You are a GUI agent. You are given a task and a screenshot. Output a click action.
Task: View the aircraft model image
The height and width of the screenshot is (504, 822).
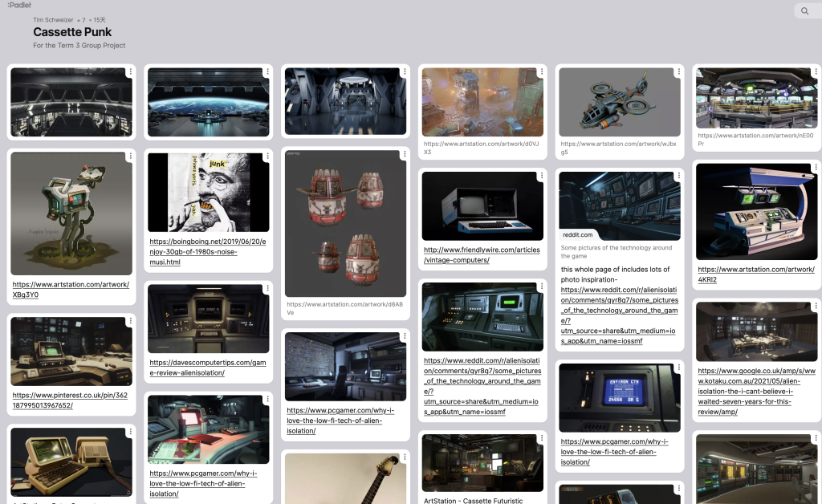pyautogui.click(x=620, y=102)
